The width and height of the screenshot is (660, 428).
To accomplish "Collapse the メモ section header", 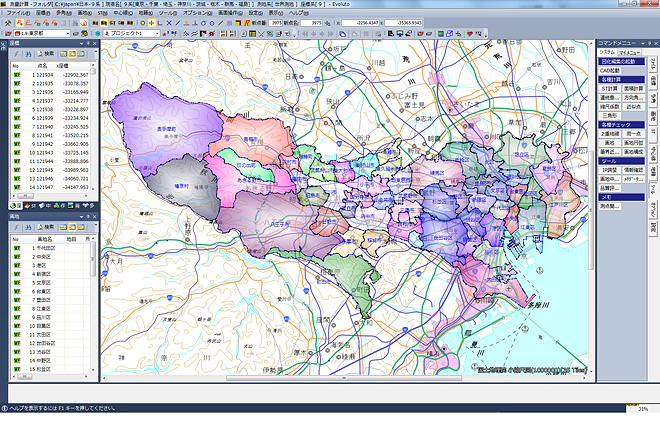I will click(621, 197).
